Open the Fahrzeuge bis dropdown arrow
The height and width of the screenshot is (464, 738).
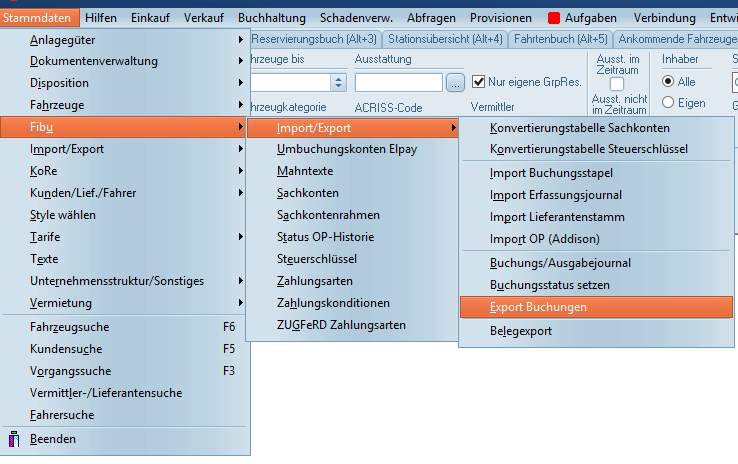(x=337, y=82)
